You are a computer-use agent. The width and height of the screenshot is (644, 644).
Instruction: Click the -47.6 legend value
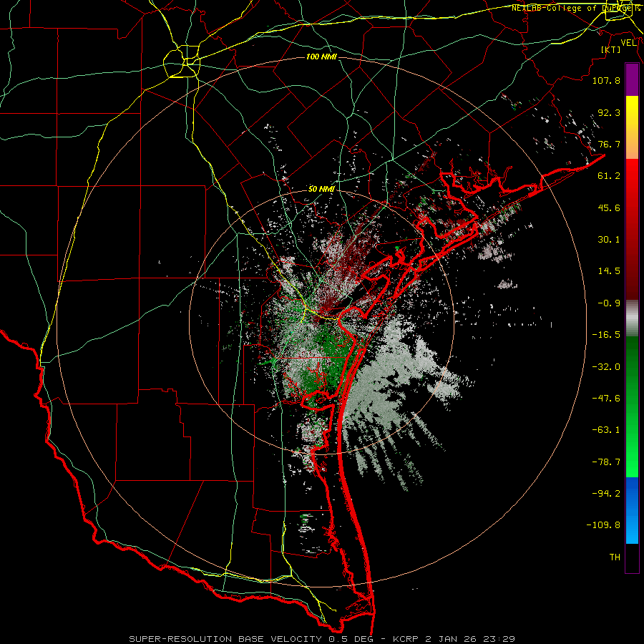pos(606,399)
